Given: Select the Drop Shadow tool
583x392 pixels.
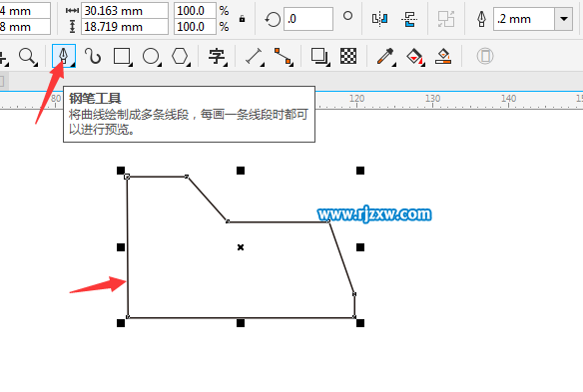Looking at the screenshot, I should point(319,57).
